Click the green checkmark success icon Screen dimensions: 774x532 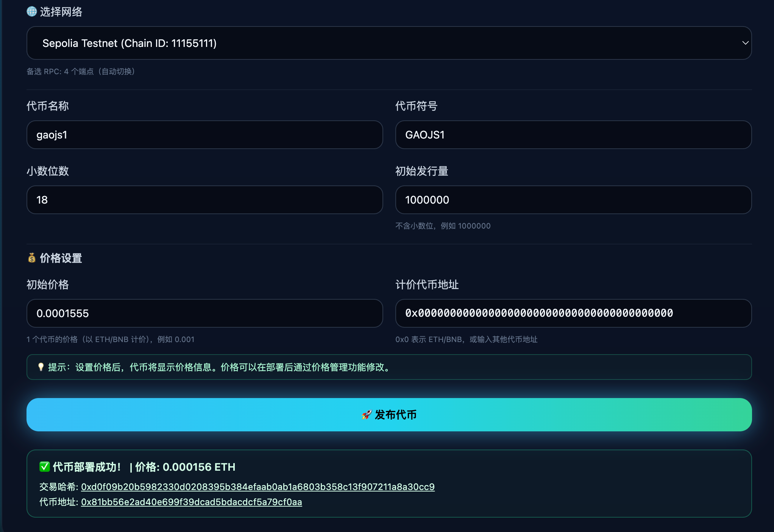44,467
